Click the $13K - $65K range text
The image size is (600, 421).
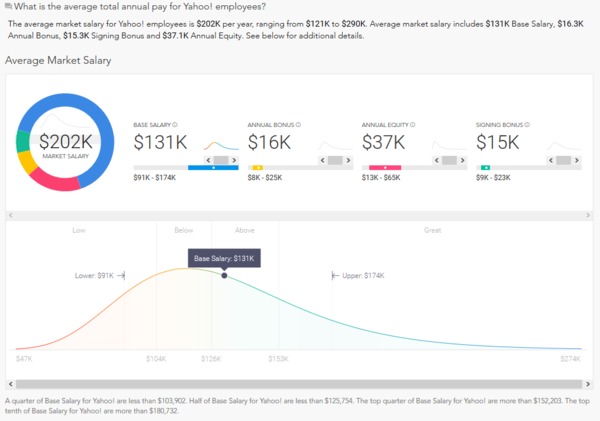[x=381, y=178]
